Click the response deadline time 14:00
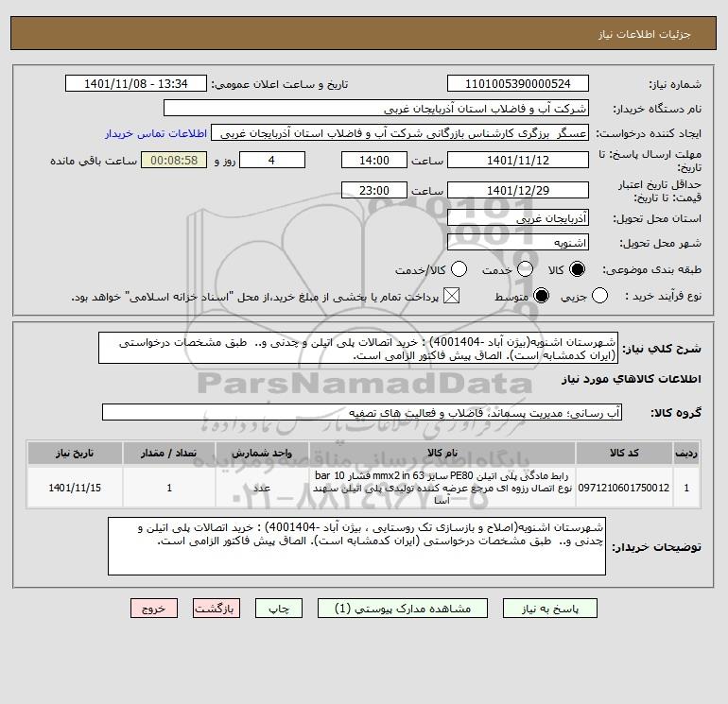 (x=374, y=160)
